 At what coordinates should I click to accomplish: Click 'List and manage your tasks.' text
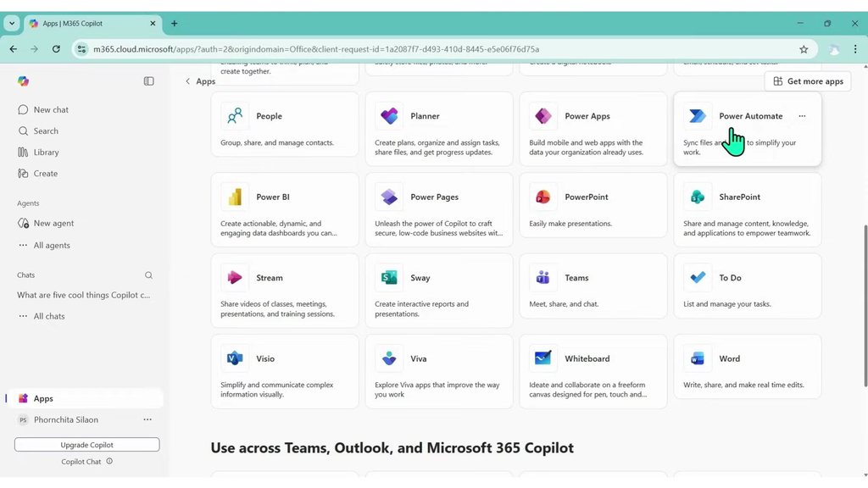[x=727, y=304]
